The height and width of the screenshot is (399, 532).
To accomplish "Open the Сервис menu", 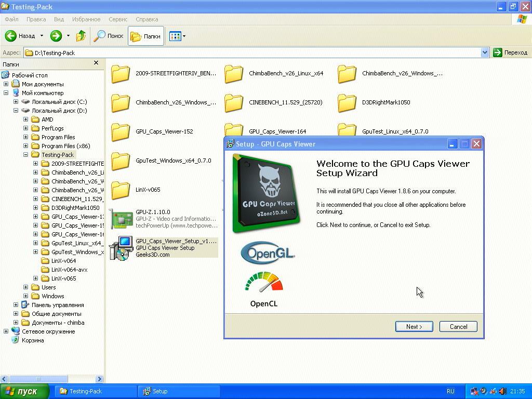I will click(118, 19).
